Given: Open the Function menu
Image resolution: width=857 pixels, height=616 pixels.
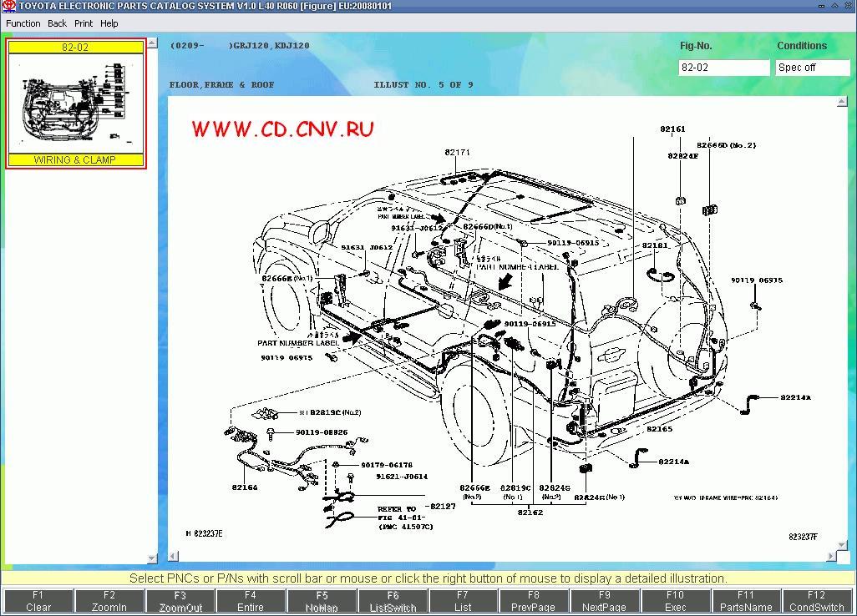Looking at the screenshot, I should pyautogui.click(x=23, y=23).
